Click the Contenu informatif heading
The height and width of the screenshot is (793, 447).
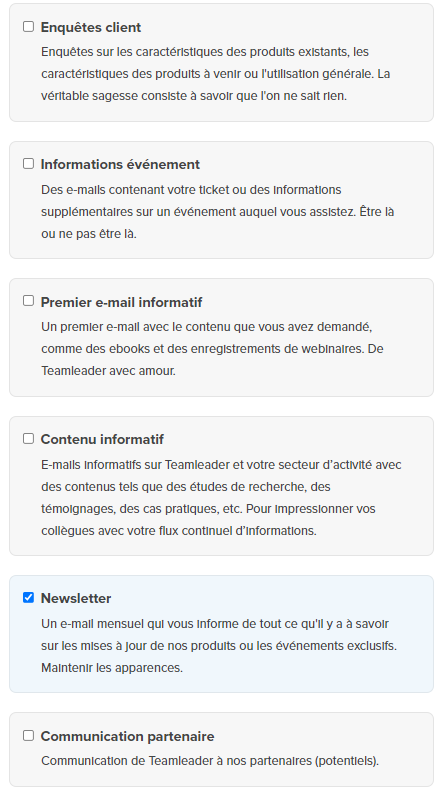tap(102, 439)
